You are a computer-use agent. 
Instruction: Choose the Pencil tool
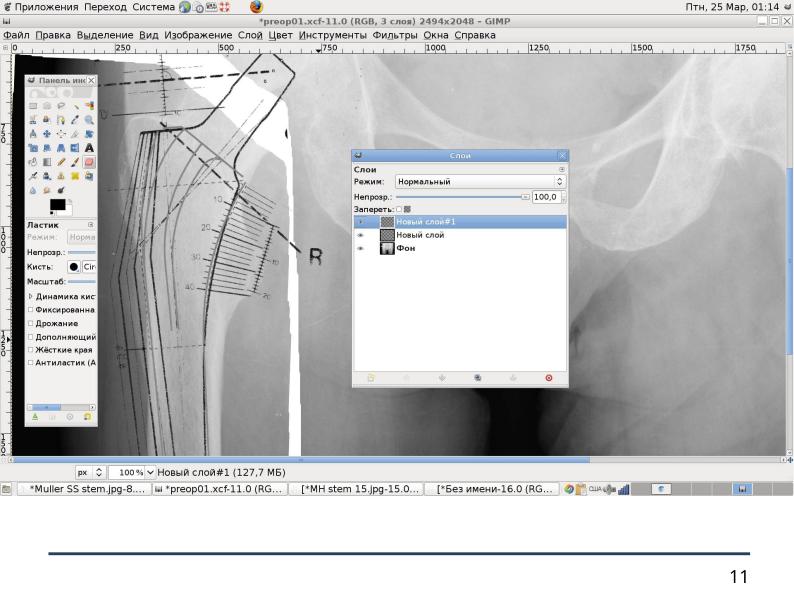click(61, 161)
